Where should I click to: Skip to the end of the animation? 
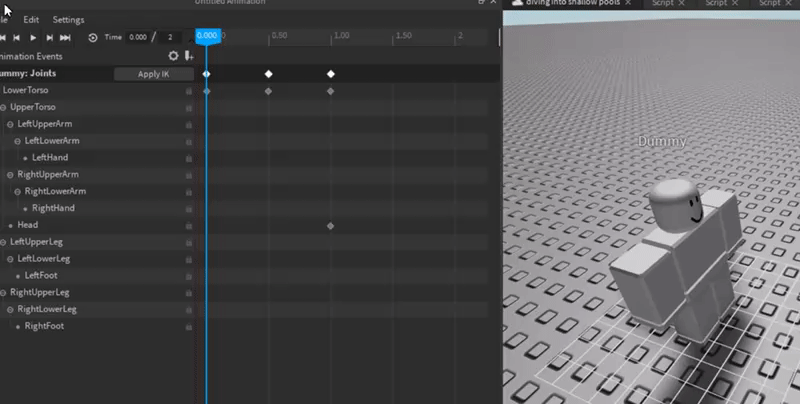point(65,37)
